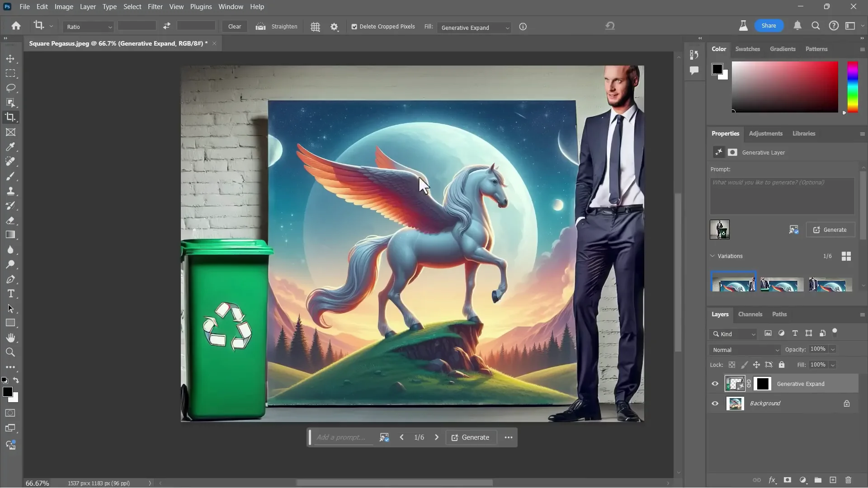Disable Delete Cropped Pixels
868x488 pixels.
point(354,27)
